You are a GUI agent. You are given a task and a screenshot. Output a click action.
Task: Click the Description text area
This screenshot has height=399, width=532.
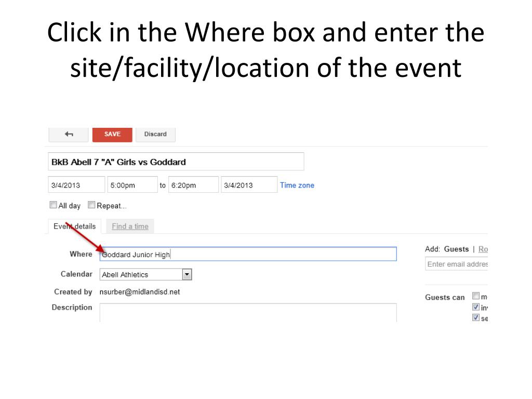pyautogui.click(x=248, y=313)
